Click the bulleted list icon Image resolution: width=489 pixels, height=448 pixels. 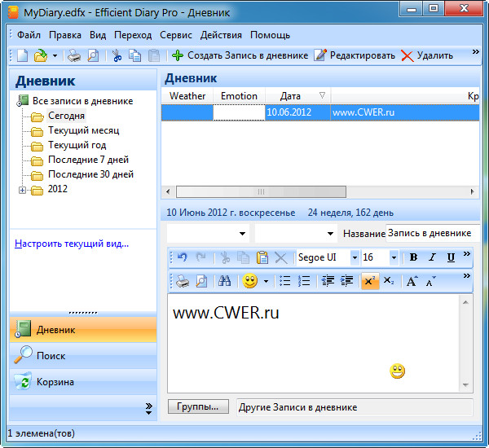click(x=285, y=281)
